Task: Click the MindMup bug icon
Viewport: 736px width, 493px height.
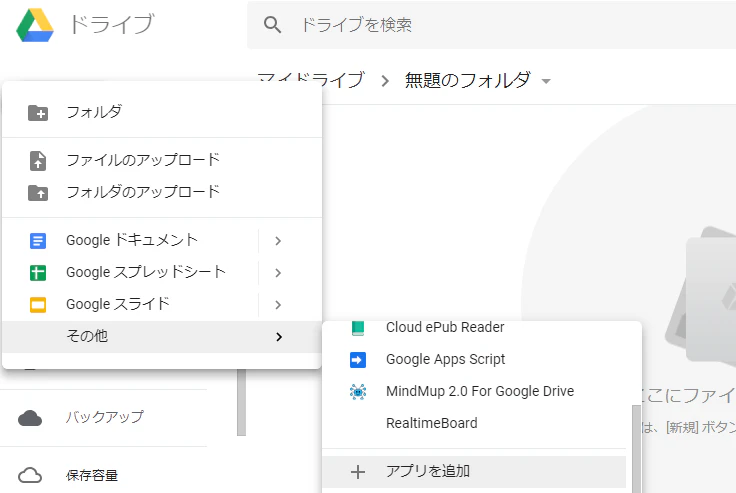Action: tap(358, 392)
